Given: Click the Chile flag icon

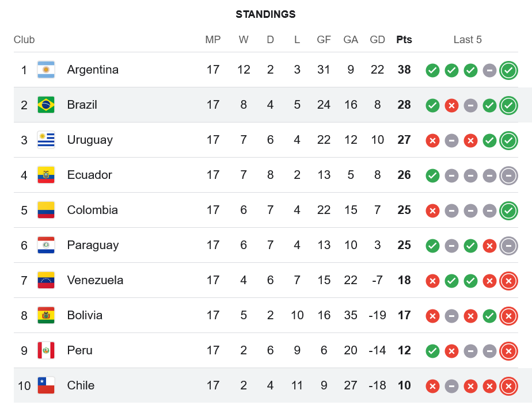Looking at the screenshot, I should [46, 385].
